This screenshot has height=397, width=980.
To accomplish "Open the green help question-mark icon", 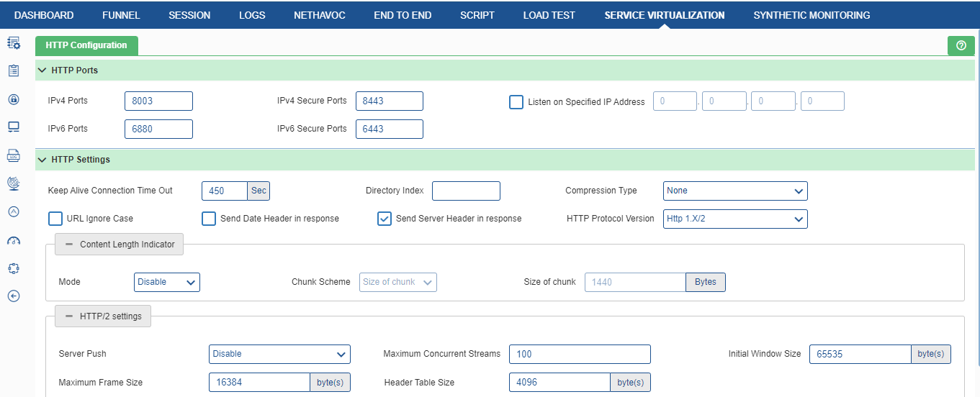I will [x=961, y=45].
